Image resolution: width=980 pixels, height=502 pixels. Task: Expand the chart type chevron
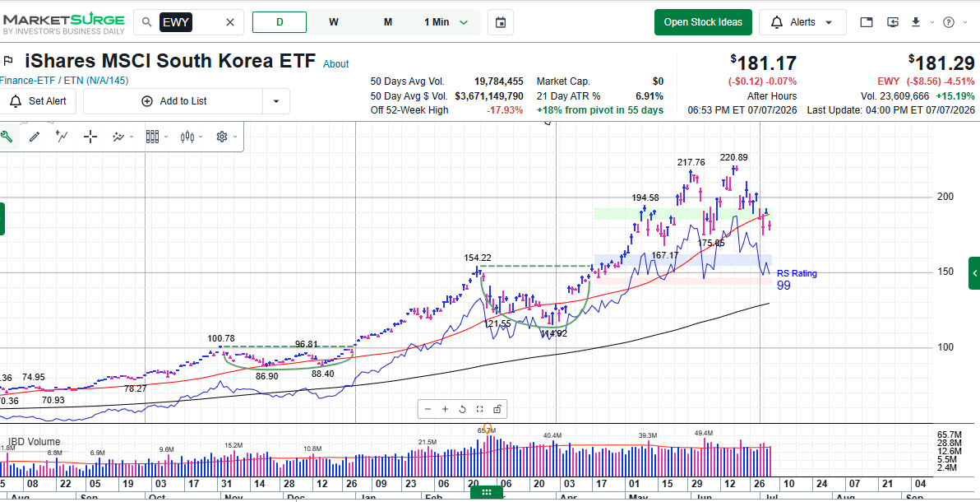[x=201, y=137]
